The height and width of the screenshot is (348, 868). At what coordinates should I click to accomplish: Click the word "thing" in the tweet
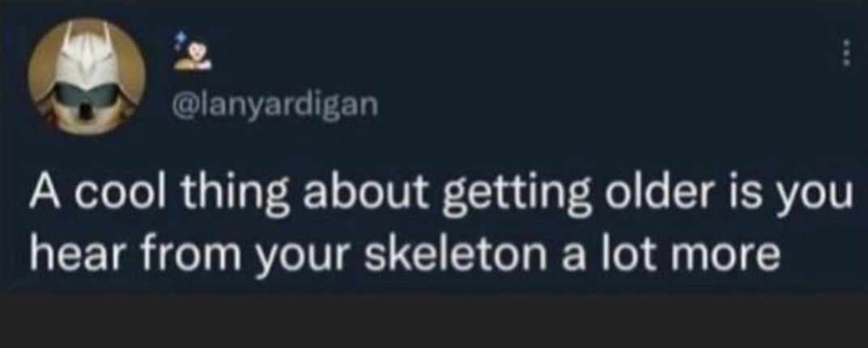point(232,200)
